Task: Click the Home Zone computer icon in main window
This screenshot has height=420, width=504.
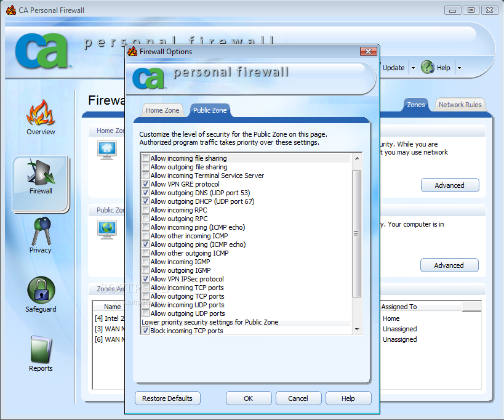Action: 107,150
